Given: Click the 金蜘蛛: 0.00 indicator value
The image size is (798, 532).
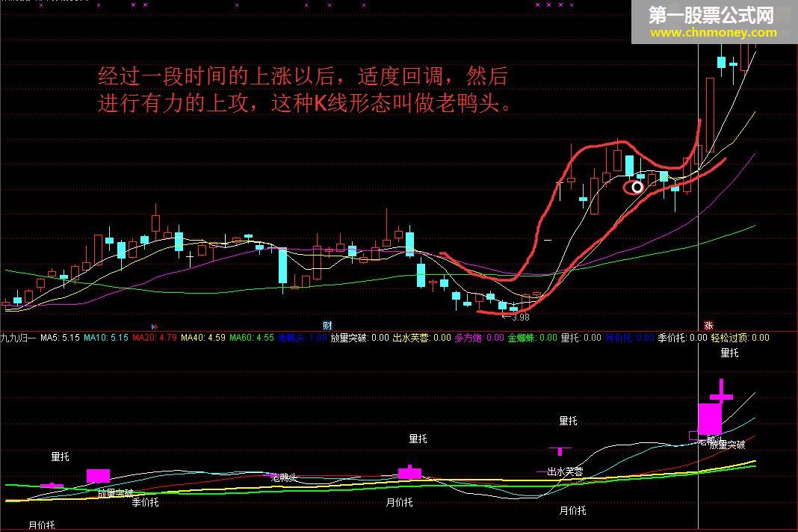Looking at the screenshot, I should coord(532,338).
